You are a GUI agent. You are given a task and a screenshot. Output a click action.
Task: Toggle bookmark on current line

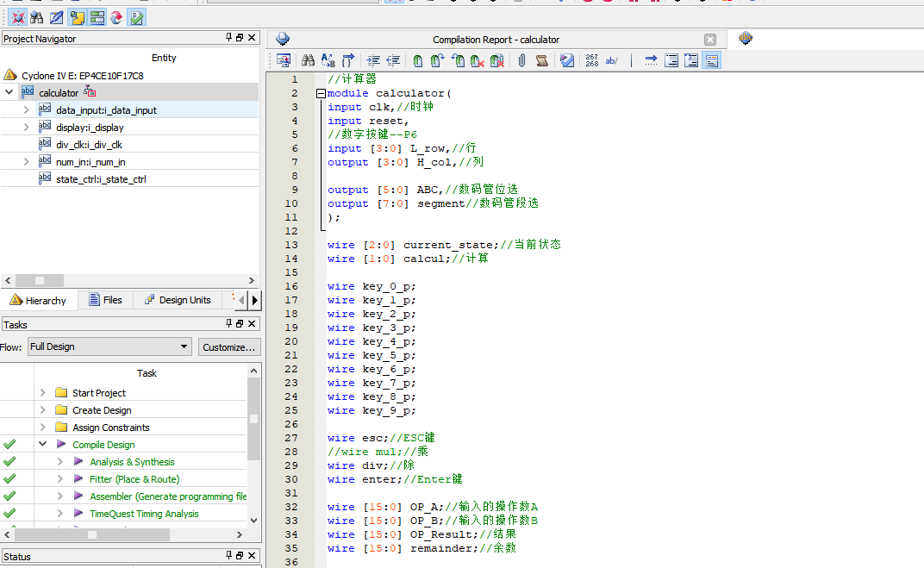coord(417,60)
